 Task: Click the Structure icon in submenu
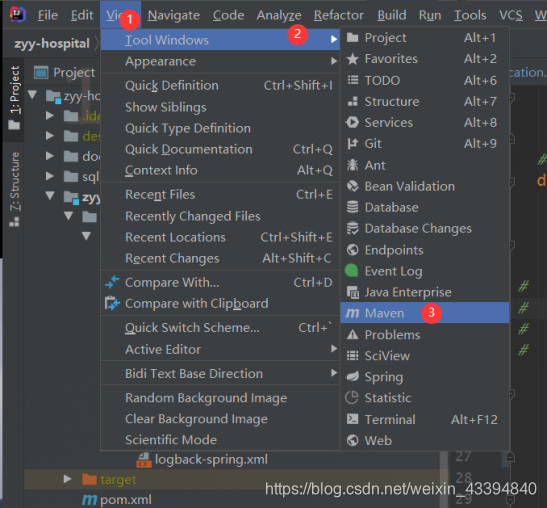pos(353,102)
